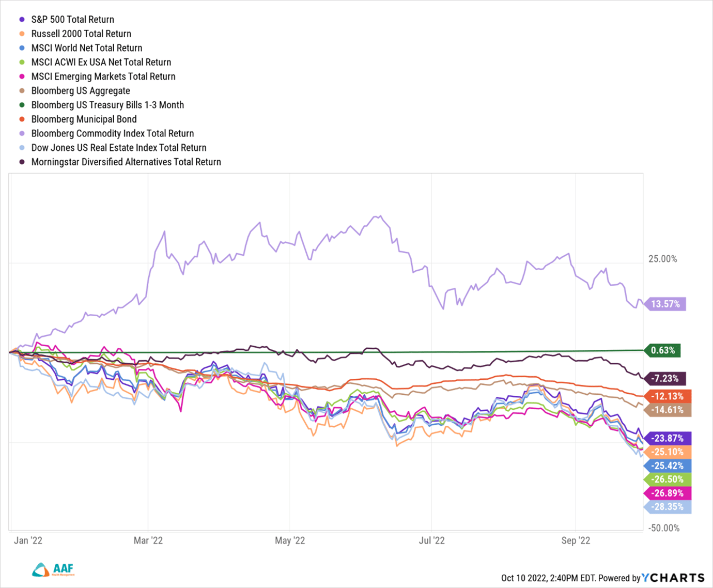Screen dimensions: 713x588
Task: Select the MSCI World Net Total Return label
Action: (x=86, y=48)
